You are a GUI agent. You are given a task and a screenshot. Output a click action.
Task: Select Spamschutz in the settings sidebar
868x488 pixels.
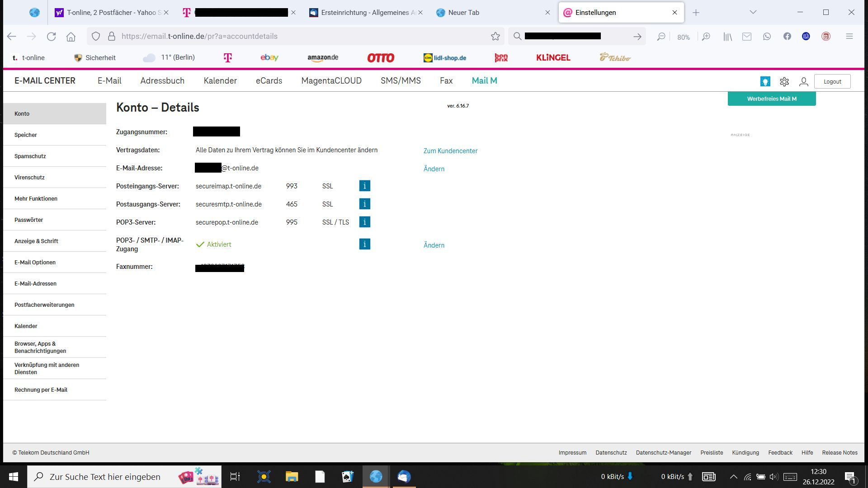[30, 156]
